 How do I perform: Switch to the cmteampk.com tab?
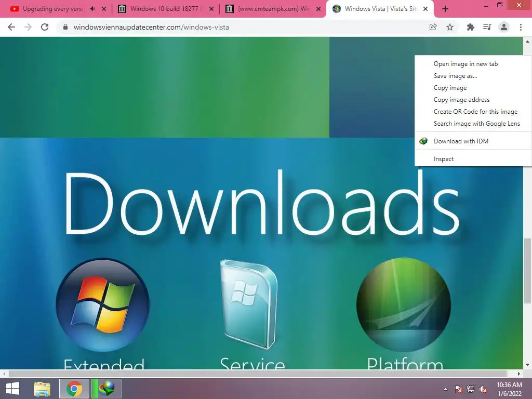point(273,9)
